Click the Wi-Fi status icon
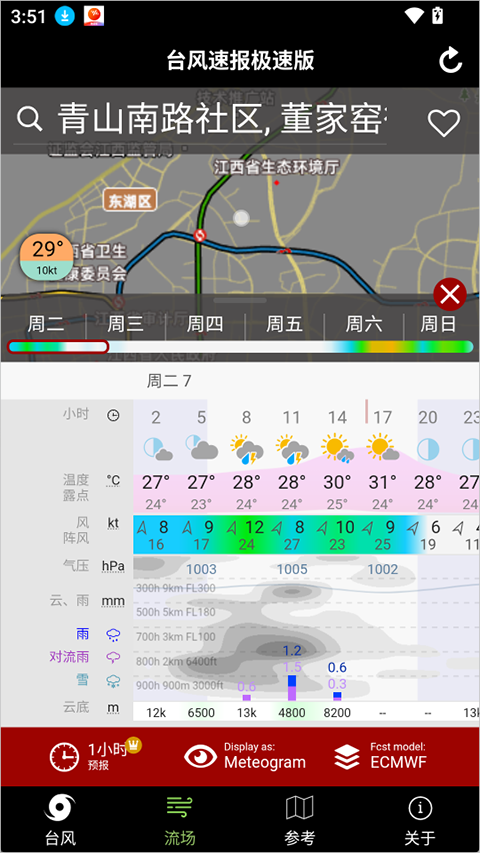Screen dimensions: 480x853 pos(414,16)
